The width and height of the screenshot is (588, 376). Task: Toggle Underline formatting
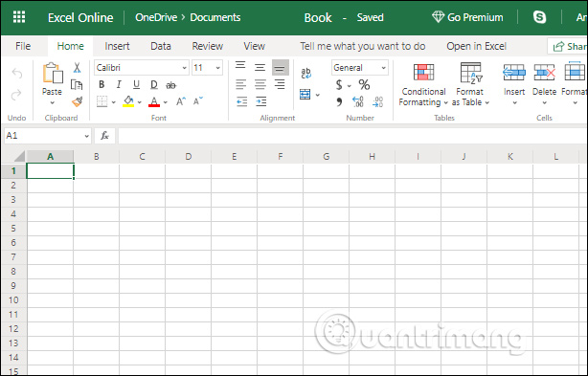coord(137,84)
